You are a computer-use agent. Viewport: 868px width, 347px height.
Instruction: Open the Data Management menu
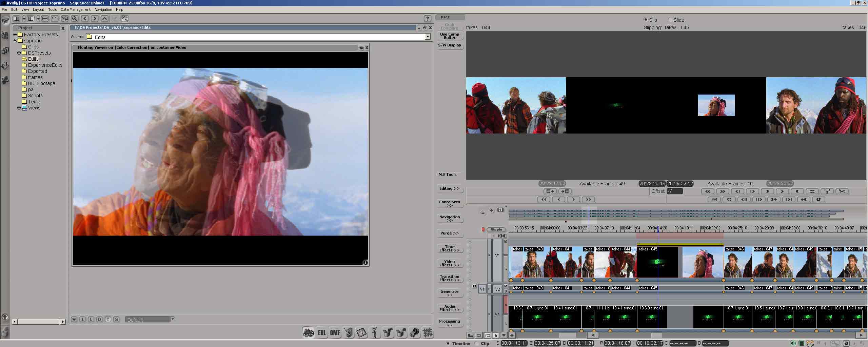coord(75,9)
